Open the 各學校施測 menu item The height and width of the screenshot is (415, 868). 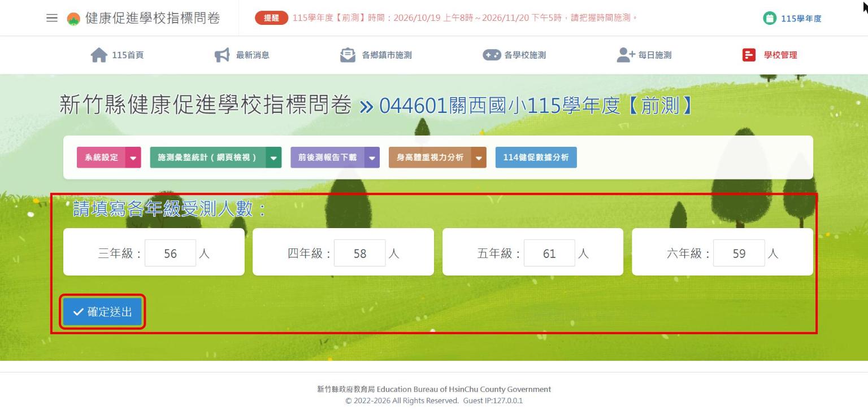[514, 55]
